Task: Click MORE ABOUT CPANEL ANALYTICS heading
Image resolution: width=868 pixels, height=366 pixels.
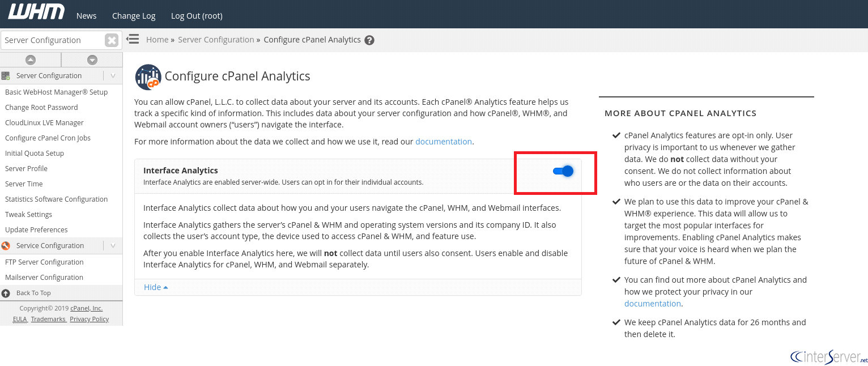Action: 680,113
